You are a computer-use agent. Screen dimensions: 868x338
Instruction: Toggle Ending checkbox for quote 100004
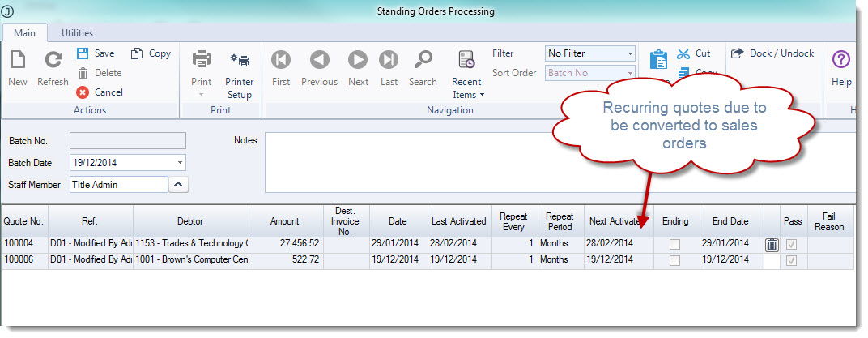pyautogui.click(x=674, y=244)
